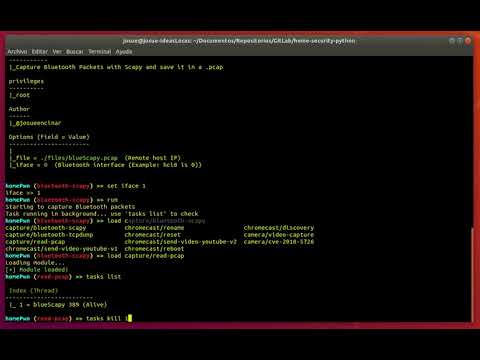Click 'Starting to capture Bluetooth packets' line

70,207
